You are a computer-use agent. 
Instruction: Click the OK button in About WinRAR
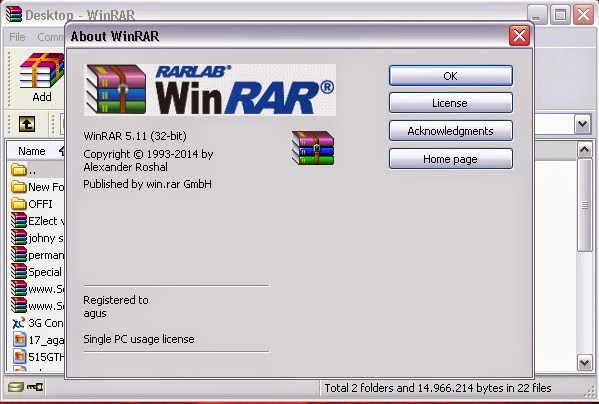pos(451,76)
